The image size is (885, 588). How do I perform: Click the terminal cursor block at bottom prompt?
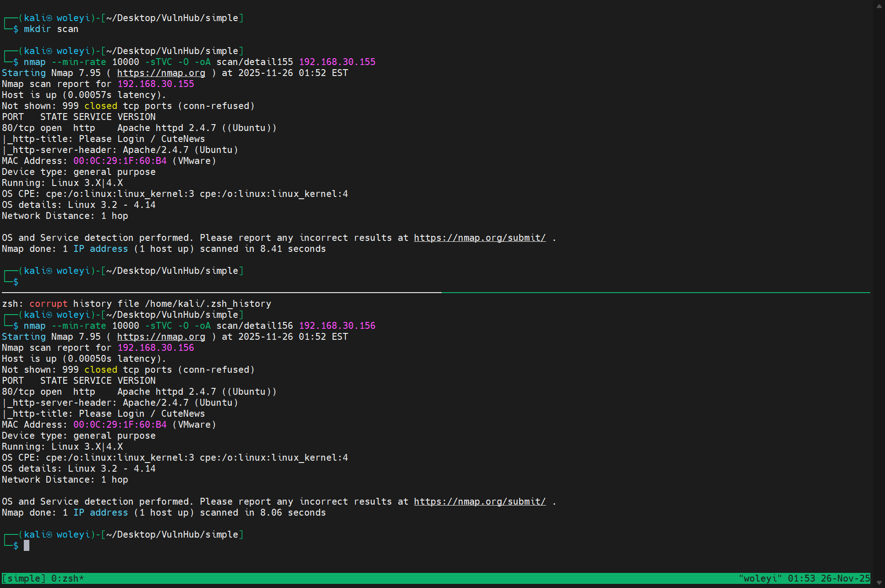27,545
